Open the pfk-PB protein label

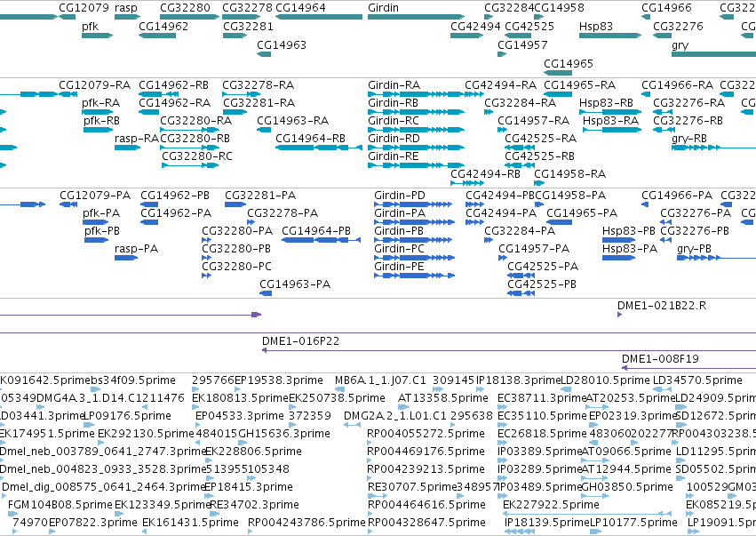click(x=102, y=230)
